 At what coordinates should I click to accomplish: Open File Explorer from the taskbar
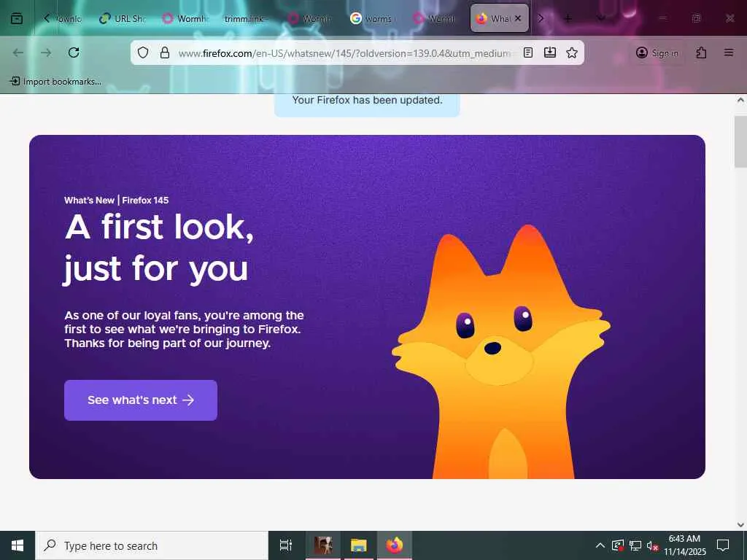(359, 545)
